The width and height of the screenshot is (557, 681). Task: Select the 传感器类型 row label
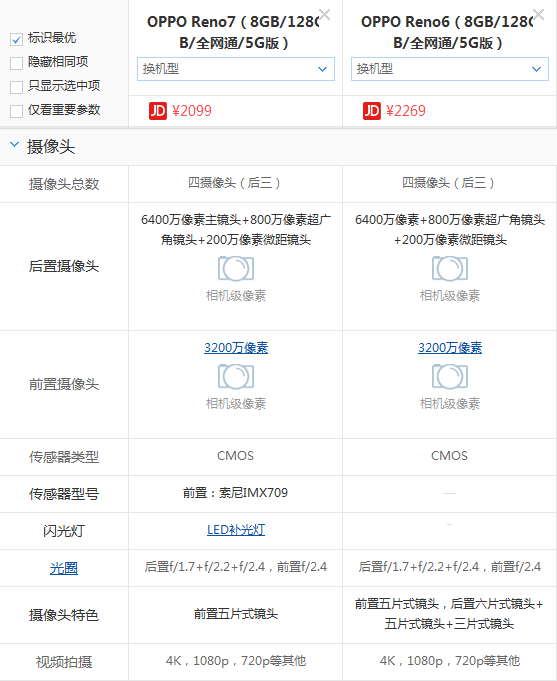(x=64, y=457)
